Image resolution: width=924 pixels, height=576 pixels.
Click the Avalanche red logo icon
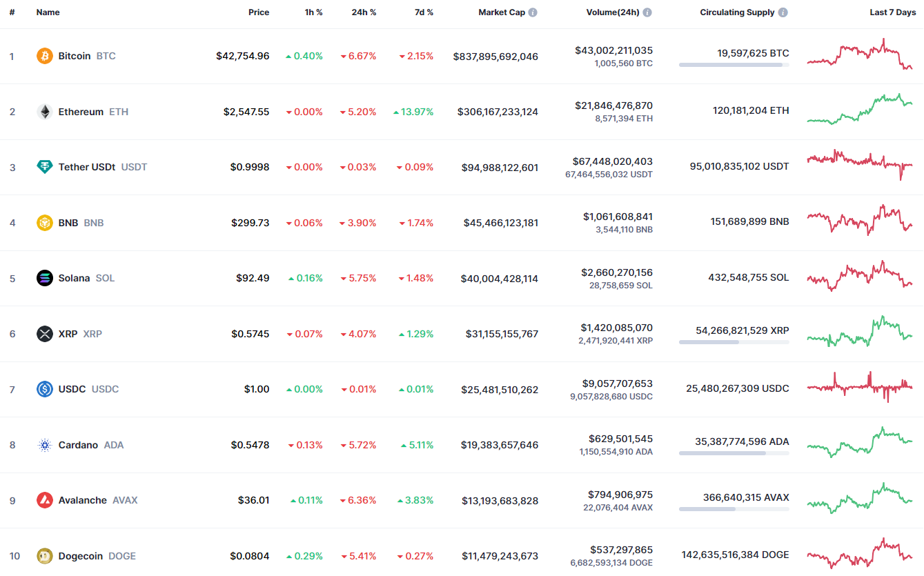(45, 500)
